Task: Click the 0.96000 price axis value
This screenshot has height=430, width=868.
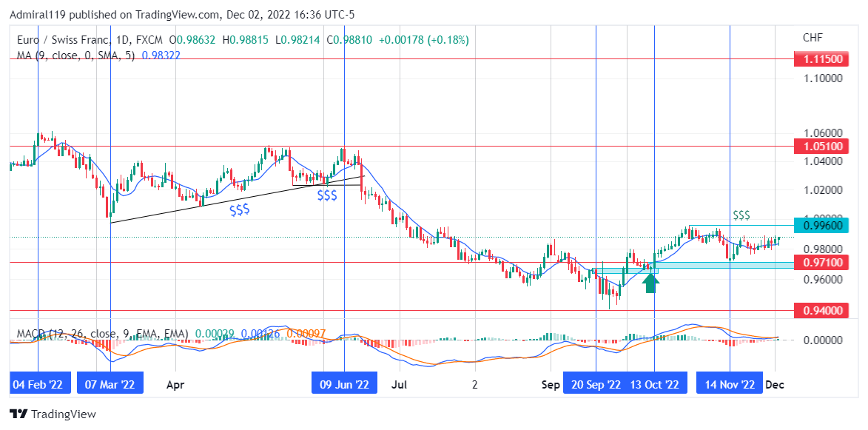Action: [823, 280]
